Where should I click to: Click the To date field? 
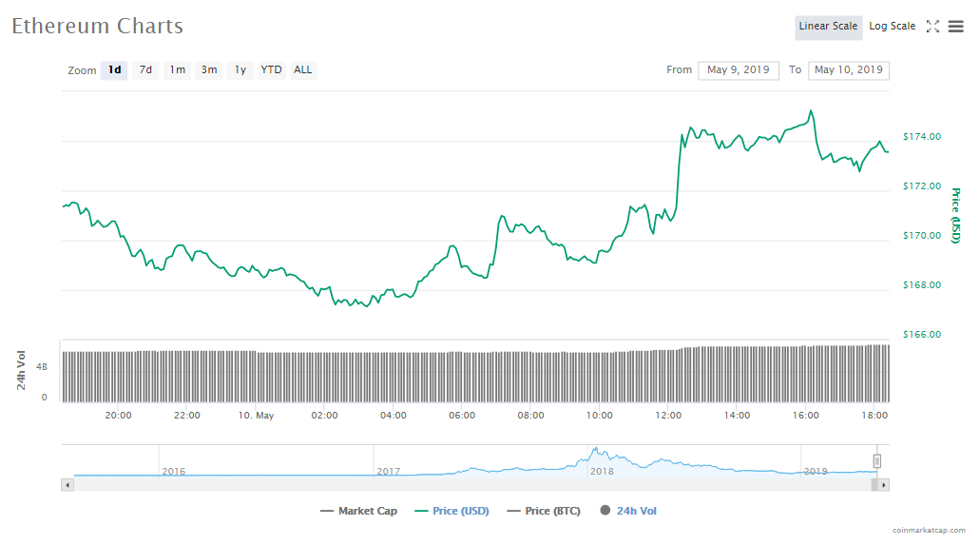pos(848,70)
